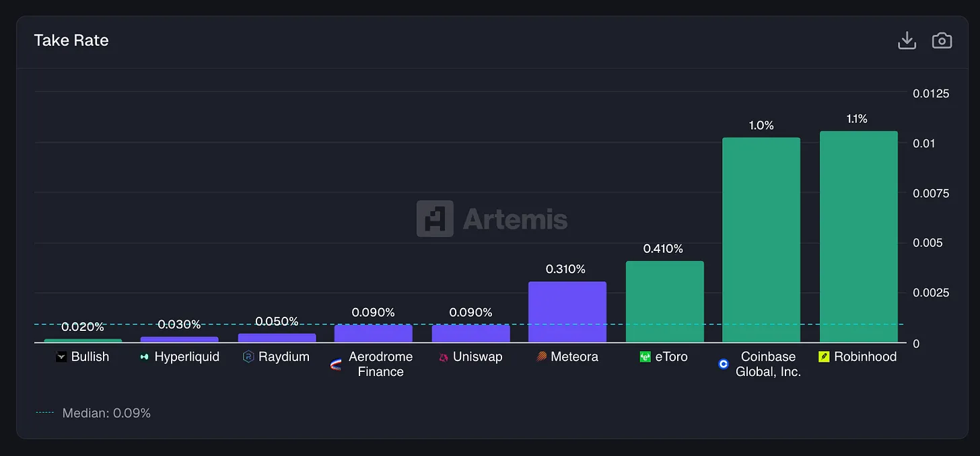Select the Coinbase Global logo

click(x=723, y=364)
